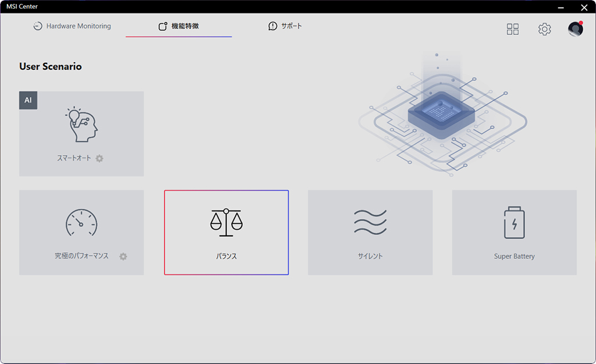
Task: Open gear settings for 究極のパフォーマンス
Action: point(123,256)
